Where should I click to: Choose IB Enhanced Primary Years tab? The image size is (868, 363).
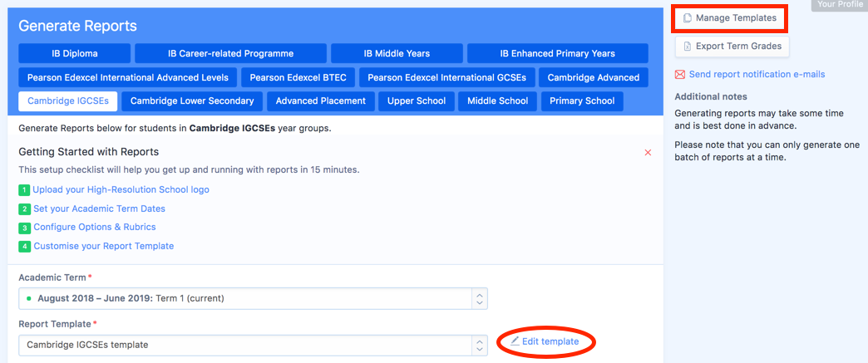[x=557, y=54]
